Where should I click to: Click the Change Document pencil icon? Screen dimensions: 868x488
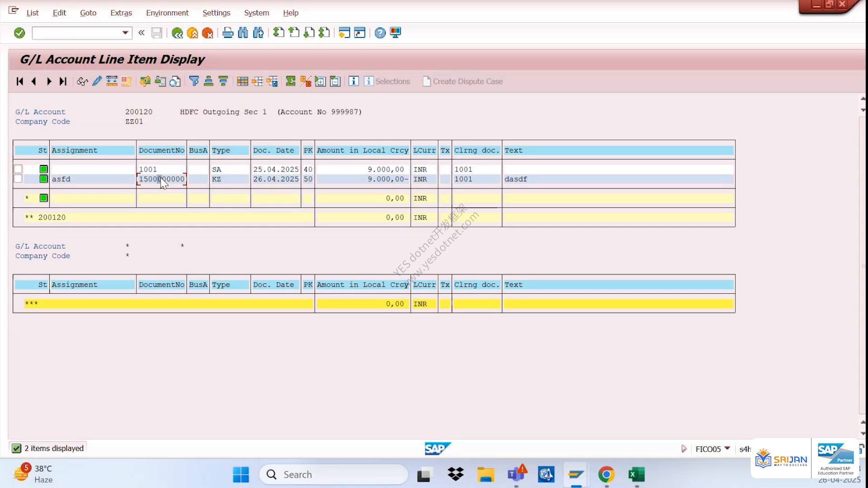(97, 81)
